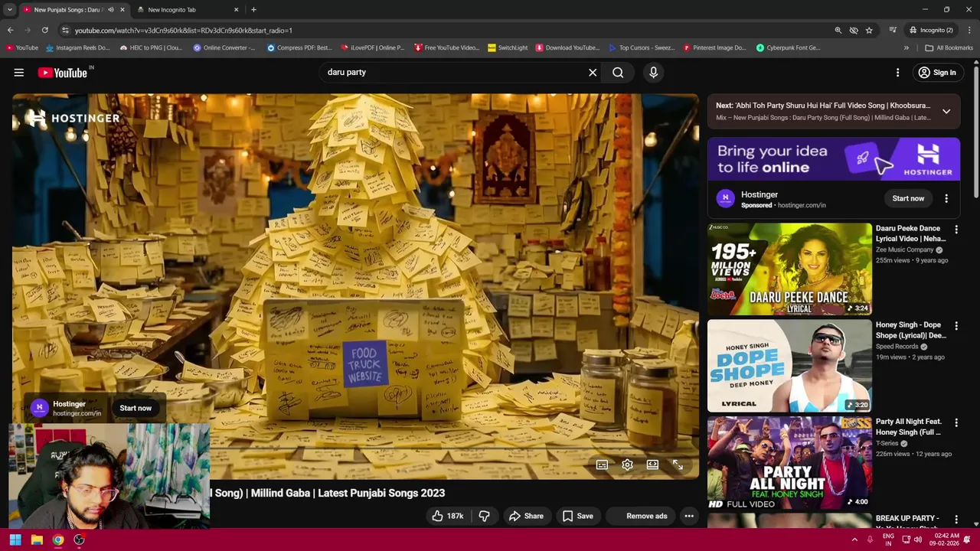Sign in to YouTube
The image size is (980, 551).
pyautogui.click(x=937, y=73)
